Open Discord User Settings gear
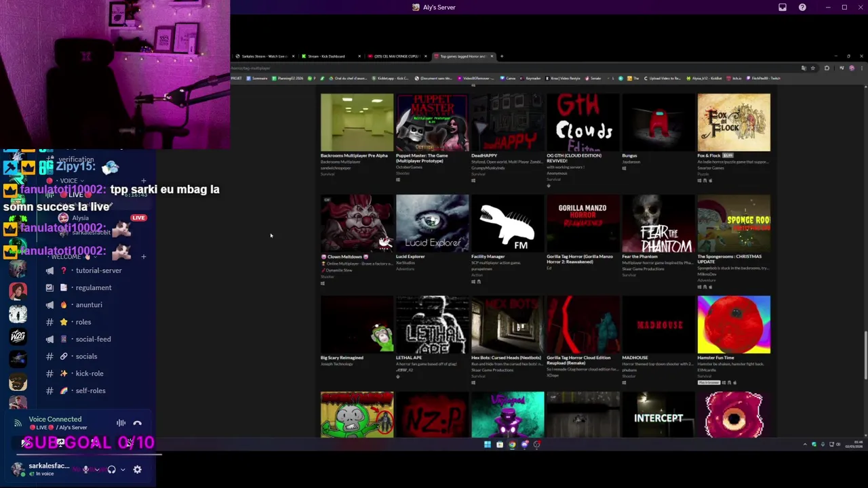The image size is (868, 488). [x=138, y=469]
